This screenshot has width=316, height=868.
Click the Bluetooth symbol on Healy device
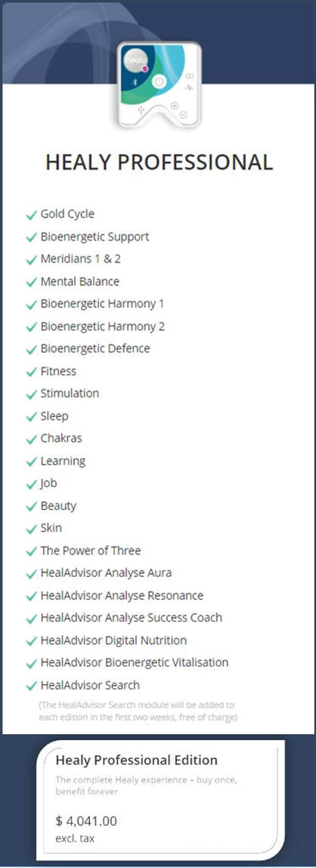[135, 82]
